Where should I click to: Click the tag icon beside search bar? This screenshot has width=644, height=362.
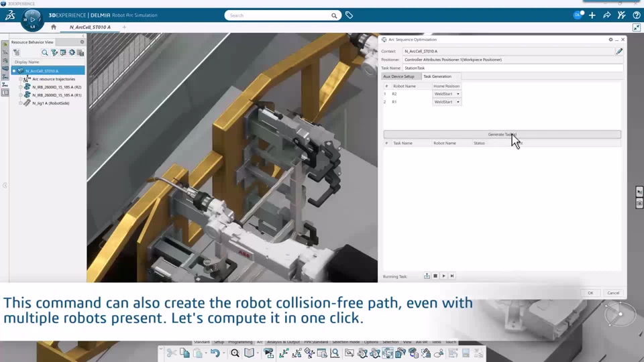(x=349, y=15)
